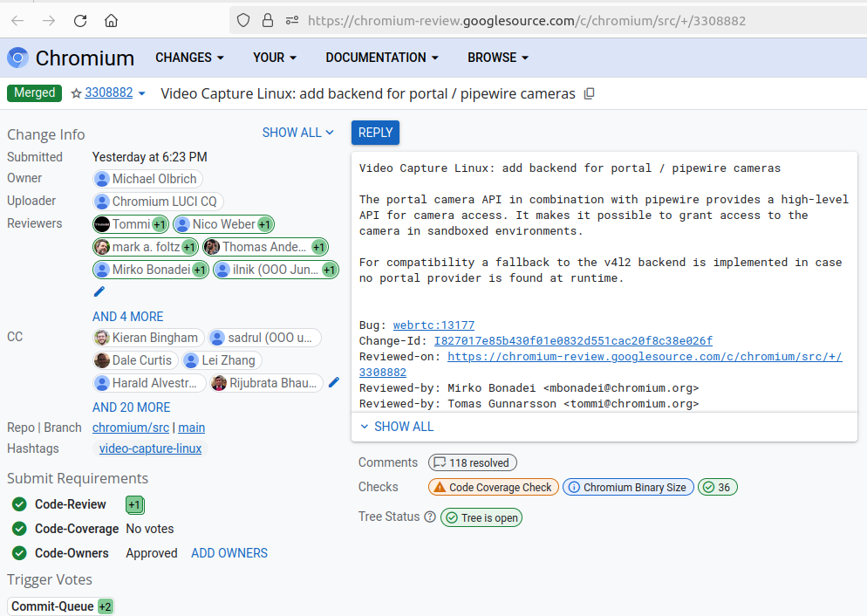Click Kieran Bingham's avatar photo
The height and width of the screenshot is (616, 867).
[102, 338]
